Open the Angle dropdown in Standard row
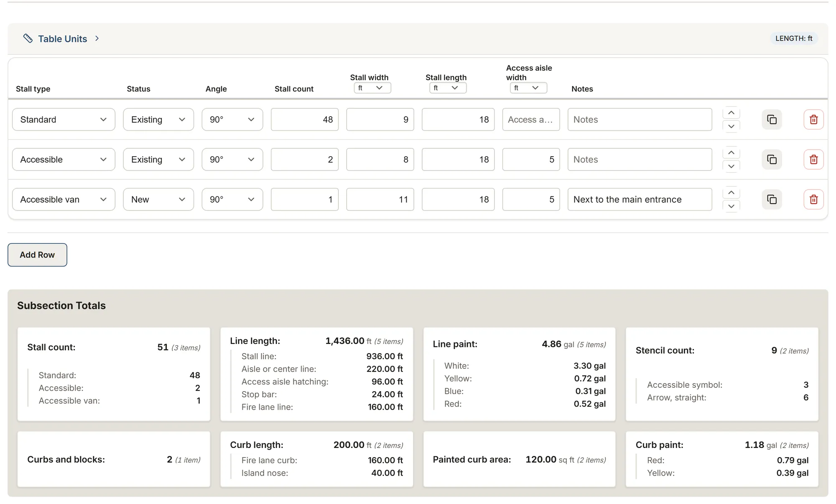The height and width of the screenshot is (504, 836). click(x=232, y=120)
